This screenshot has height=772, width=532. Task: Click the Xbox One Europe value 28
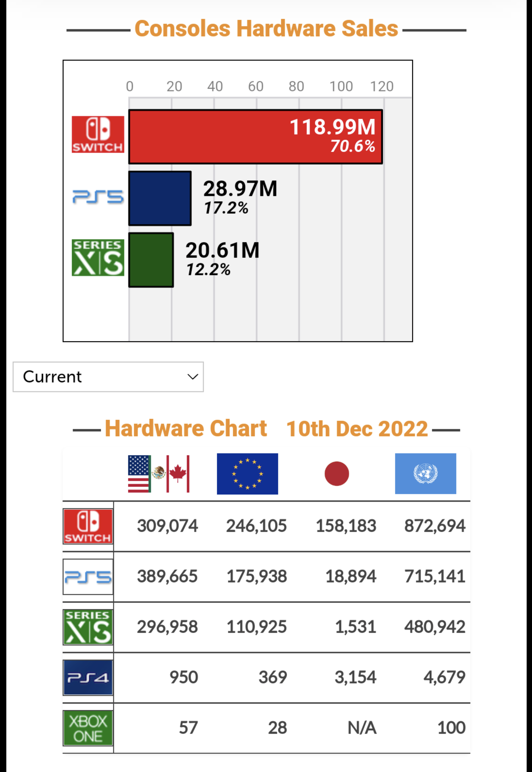[x=278, y=728]
